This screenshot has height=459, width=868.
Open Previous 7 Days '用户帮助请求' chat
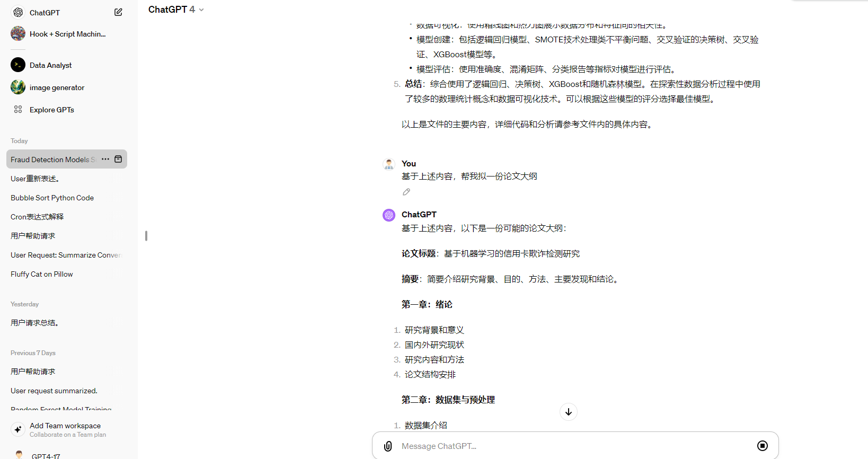67,372
